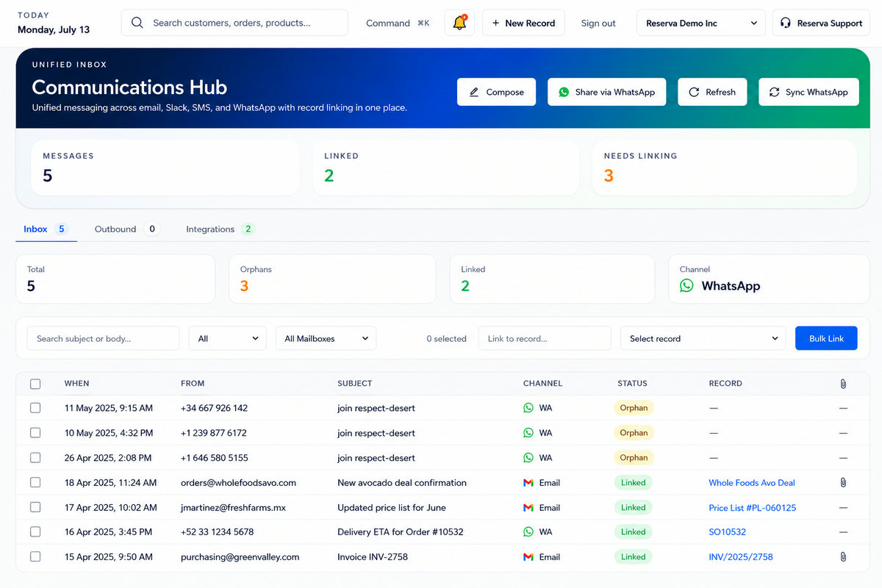Image resolution: width=882 pixels, height=588 pixels.
Task: Toggle the select-all checkbox in table header
Action: pyautogui.click(x=35, y=384)
